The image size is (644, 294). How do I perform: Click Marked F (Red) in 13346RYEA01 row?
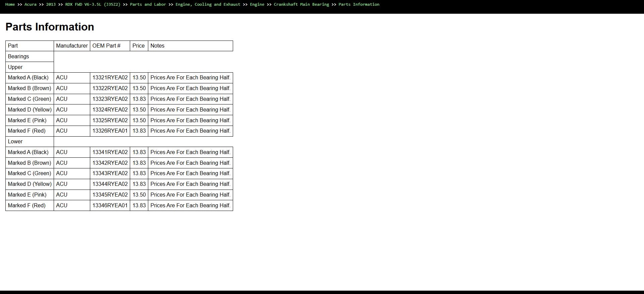pyautogui.click(x=27, y=206)
